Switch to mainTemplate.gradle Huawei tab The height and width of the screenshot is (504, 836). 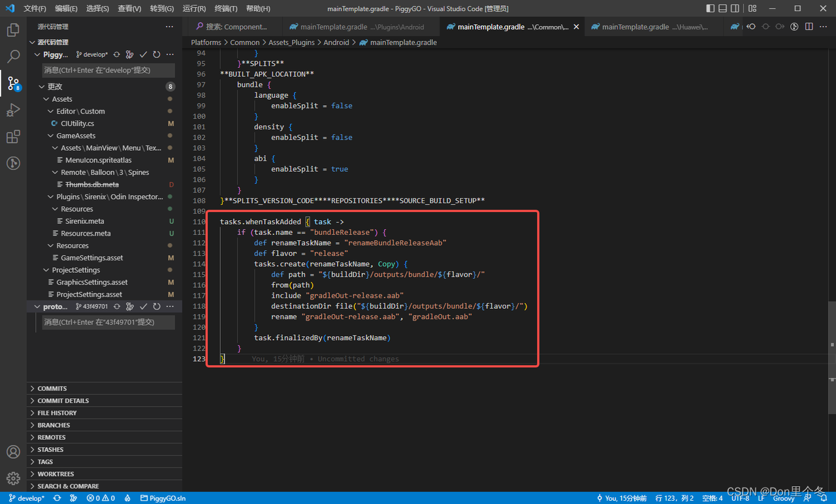coord(655,27)
